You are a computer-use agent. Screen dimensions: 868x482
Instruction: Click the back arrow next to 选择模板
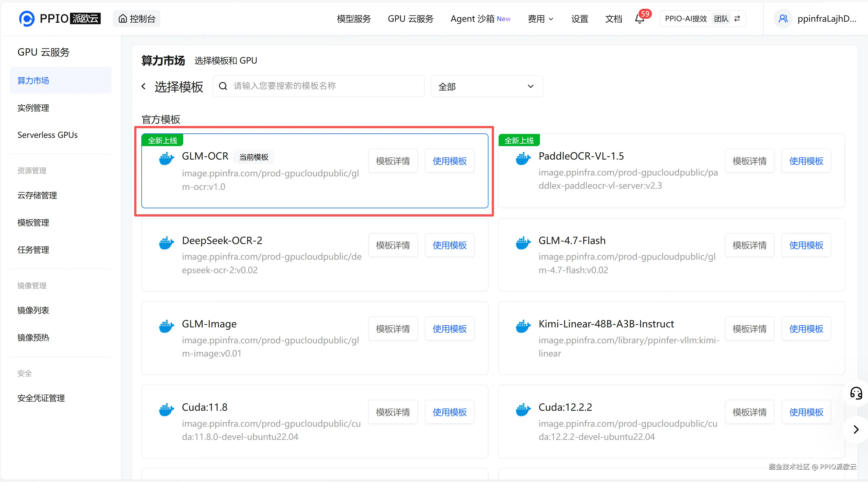[144, 86]
